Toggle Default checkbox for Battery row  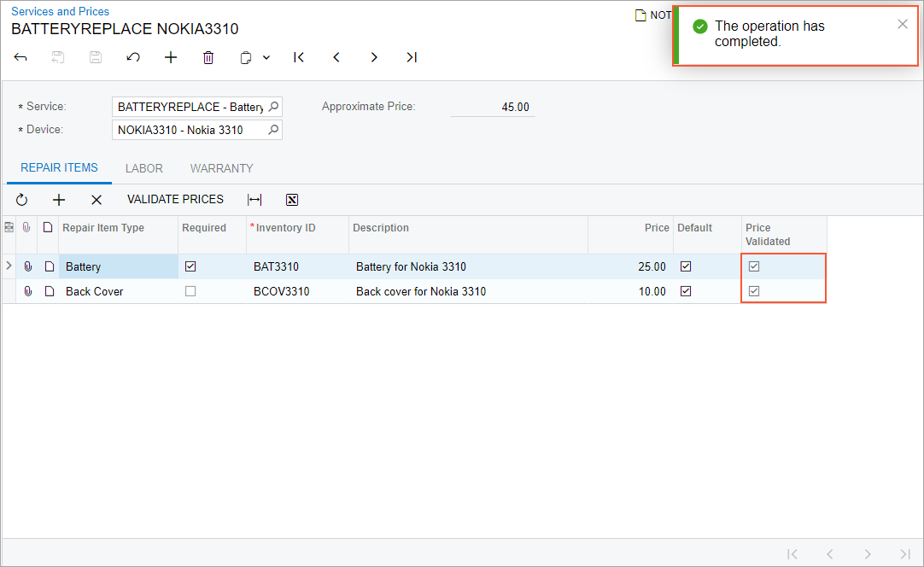(686, 266)
